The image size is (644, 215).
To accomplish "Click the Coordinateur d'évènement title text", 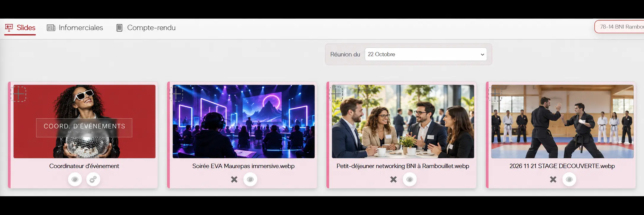I will tap(84, 166).
